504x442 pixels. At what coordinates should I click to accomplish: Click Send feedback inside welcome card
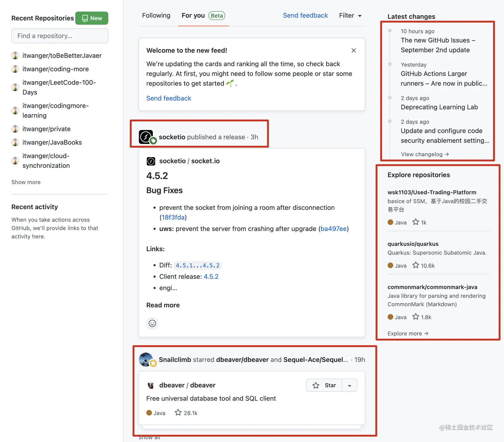point(169,98)
